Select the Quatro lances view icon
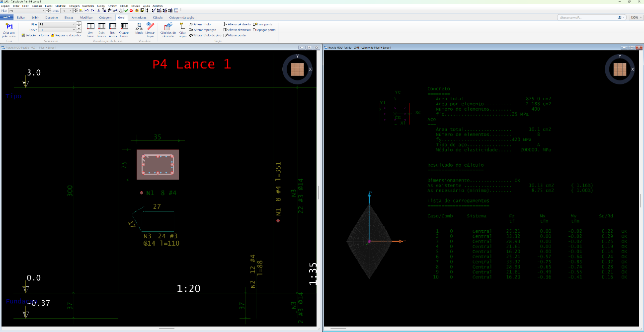Viewport: 644px width, 332px height. click(x=124, y=29)
